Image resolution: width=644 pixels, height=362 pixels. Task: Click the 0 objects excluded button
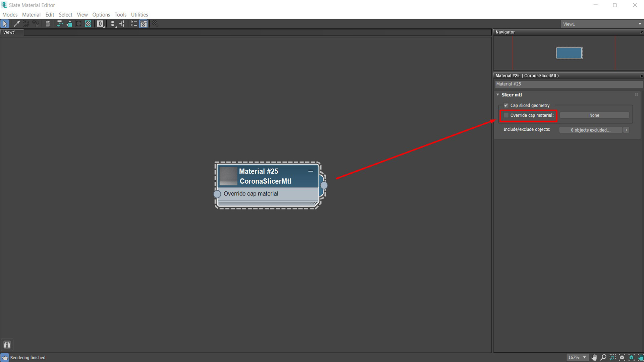(x=590, y=130)
